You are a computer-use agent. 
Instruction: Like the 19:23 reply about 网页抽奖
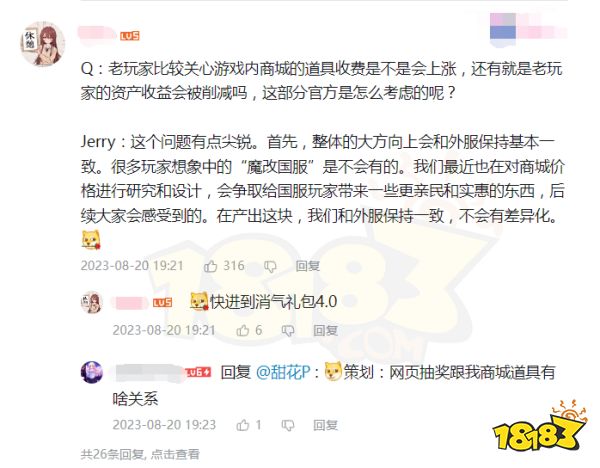(243, 425)
